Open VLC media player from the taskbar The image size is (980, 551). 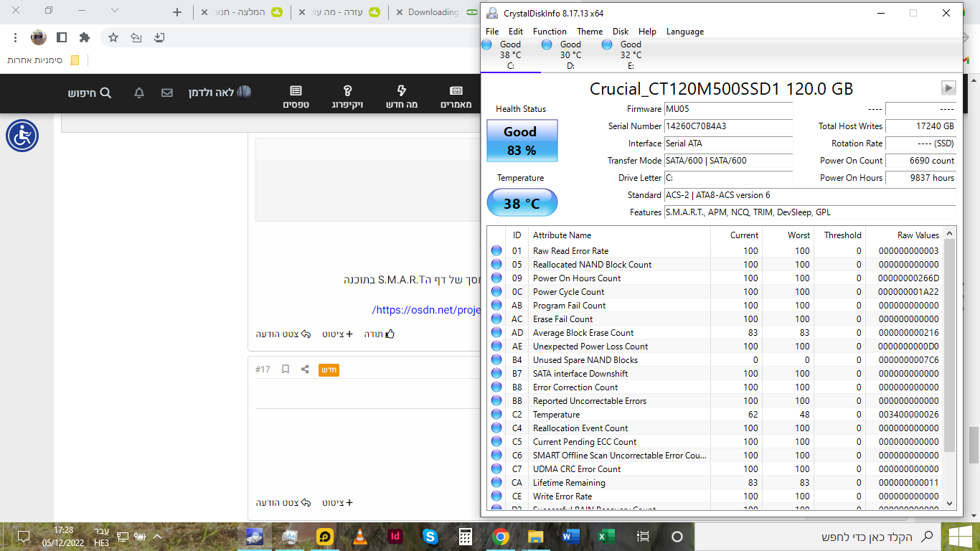(x=359, y=536)
